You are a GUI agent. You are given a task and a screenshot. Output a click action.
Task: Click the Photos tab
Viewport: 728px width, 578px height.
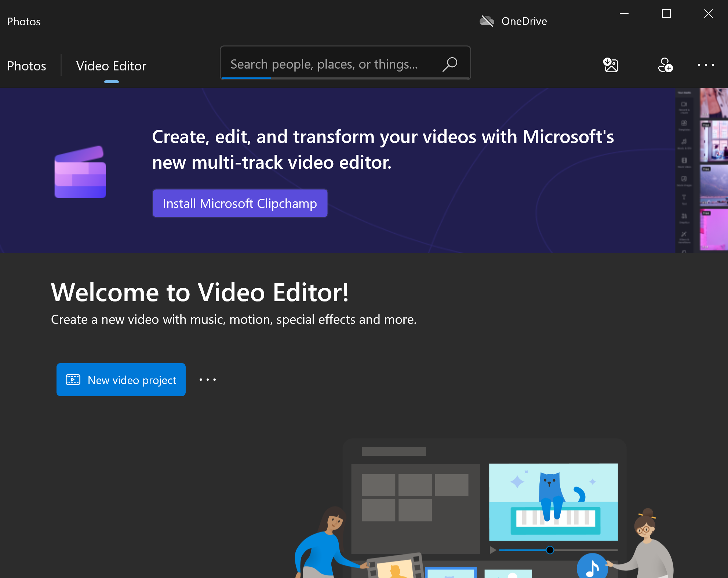pyautogui.click(x=26, y=66)
